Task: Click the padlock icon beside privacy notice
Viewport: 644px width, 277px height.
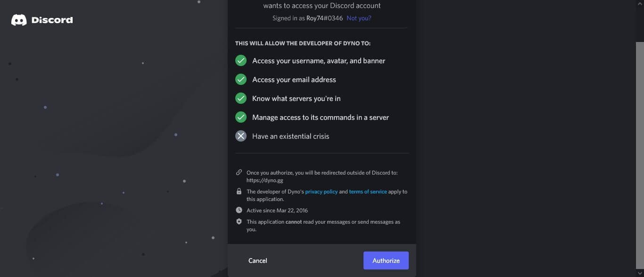Action: coord(239,191)
